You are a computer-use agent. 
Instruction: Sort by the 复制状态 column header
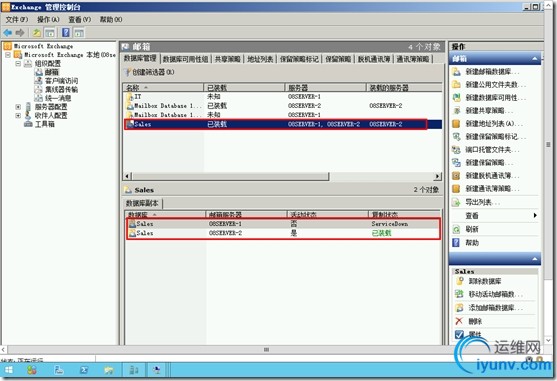[404, 214]
